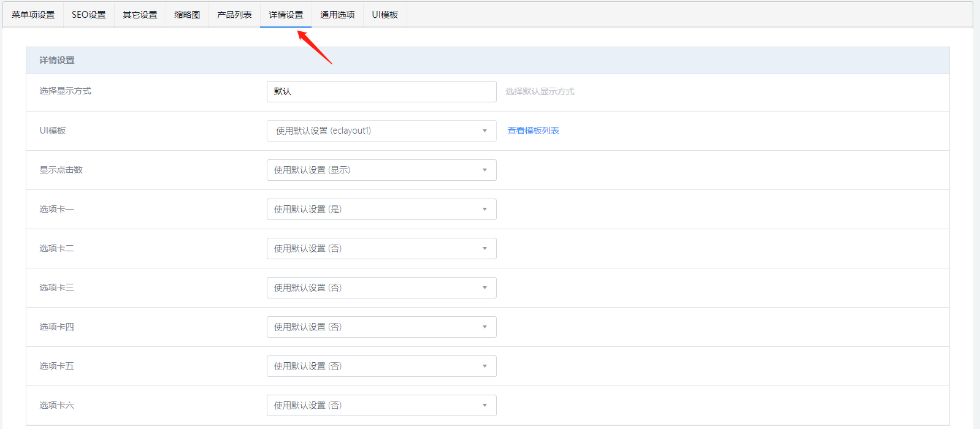Click the 选择显示方式 input field
Screen dimensions: 980x429
pos(381,91)
